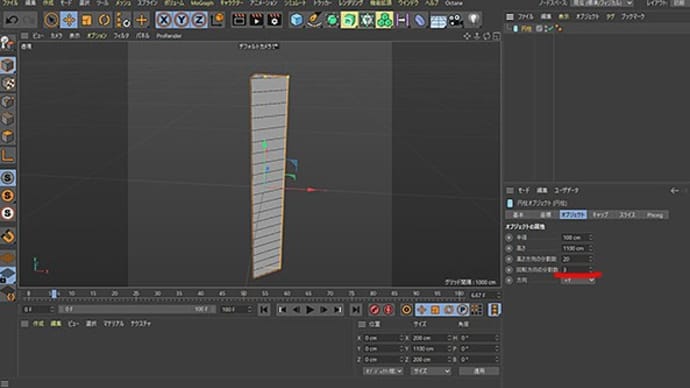Image resolution: width=690 pixels, height=388 pixels.
Task: Click the Size Y field showing 1100 cm
Action: (x=432, y=349)
